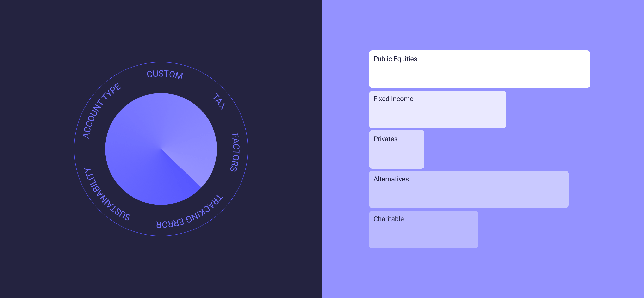Screen dimensions: 644x298
Task: Open the Privates card
Action: (396, 149)
